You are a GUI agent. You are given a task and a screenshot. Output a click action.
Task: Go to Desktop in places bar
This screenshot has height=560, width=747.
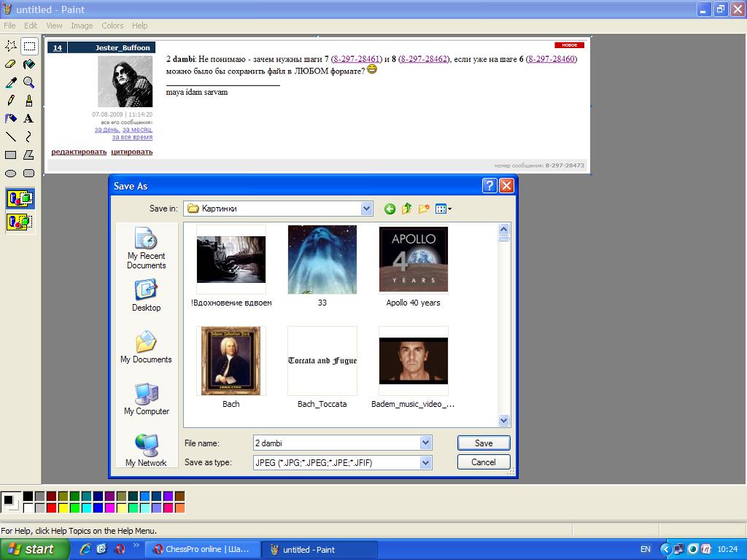[x=147, y=295]
